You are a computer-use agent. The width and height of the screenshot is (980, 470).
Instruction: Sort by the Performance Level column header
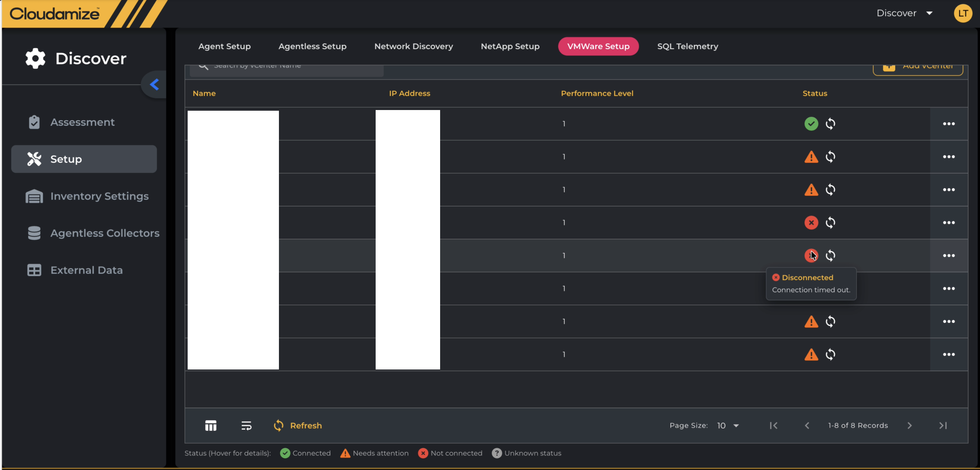click(597, 93)
